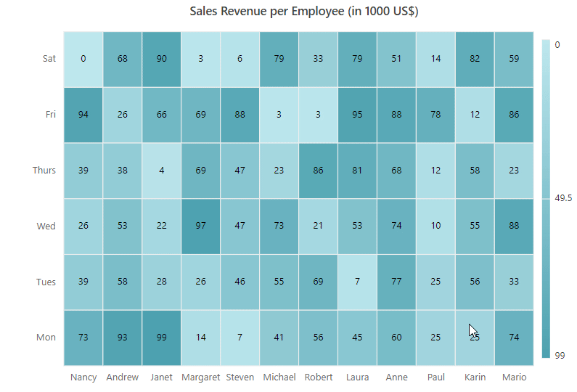Click Andrew's Friday cell with value 26
The width and height of the screenshot is (577, 392).
pos(123,115)
